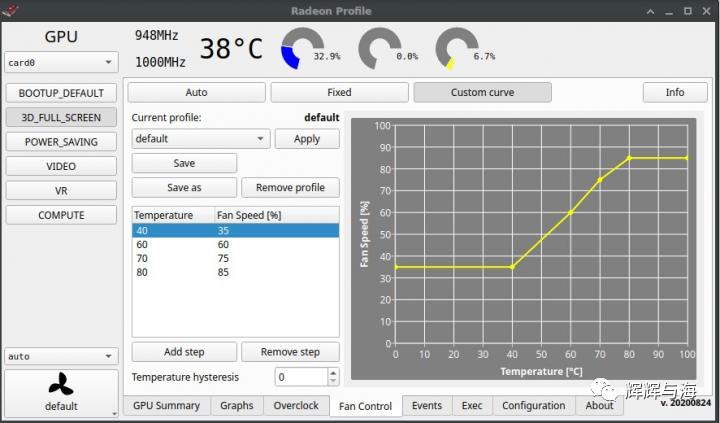Increase the Temperature hysteresis value with up arrow
The width and height of the screenshot is (720, 423).
333,372
